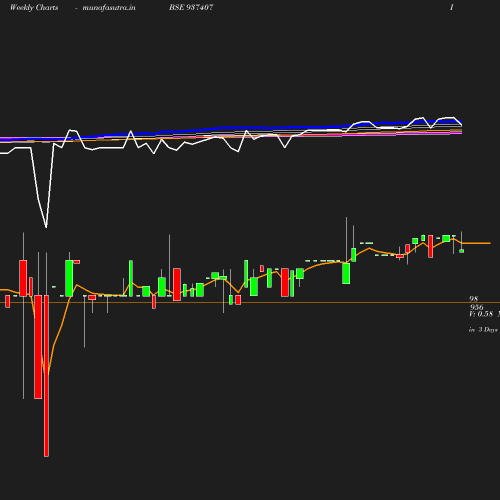Click the '936' price label
This screenshot has width=500, height=500.
coord(476,307)
